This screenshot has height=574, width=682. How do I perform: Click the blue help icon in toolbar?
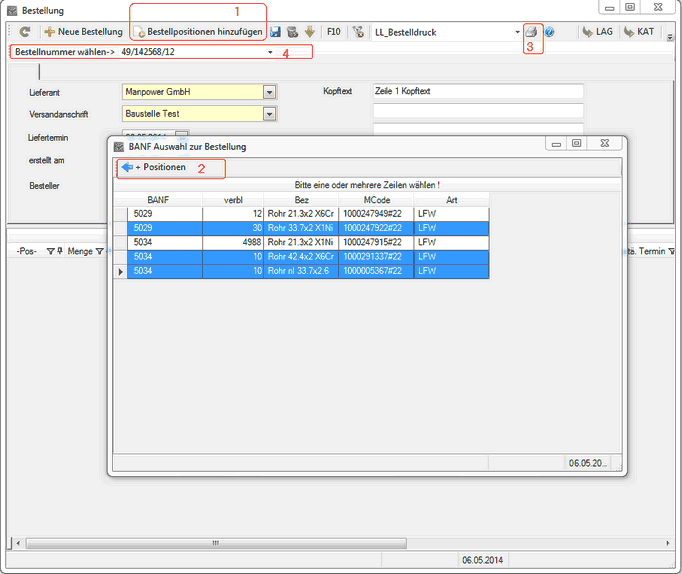tap(549, 32)
